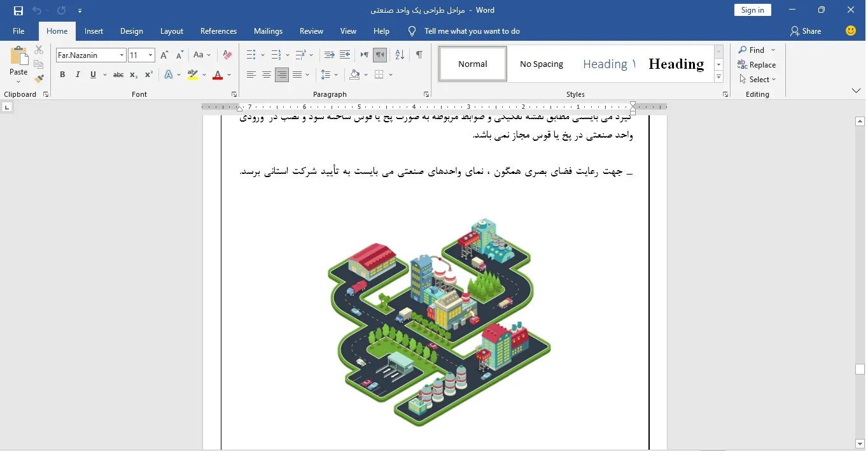Click the Tell me what you want field

472,31
